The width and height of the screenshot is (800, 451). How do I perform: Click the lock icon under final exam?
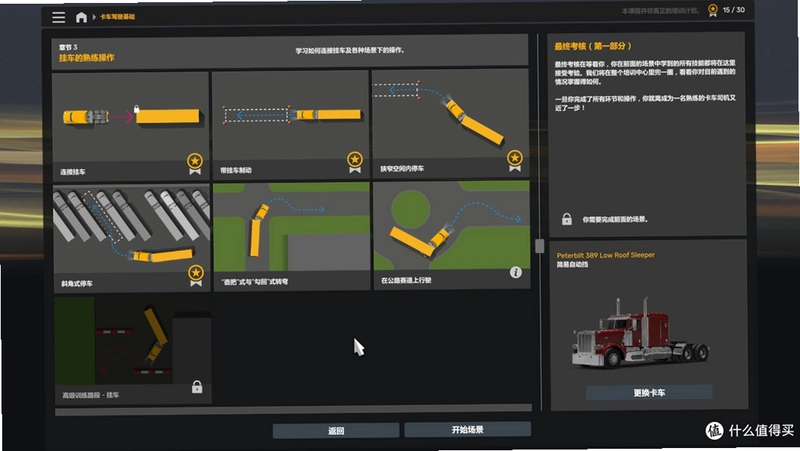[567, 219]
